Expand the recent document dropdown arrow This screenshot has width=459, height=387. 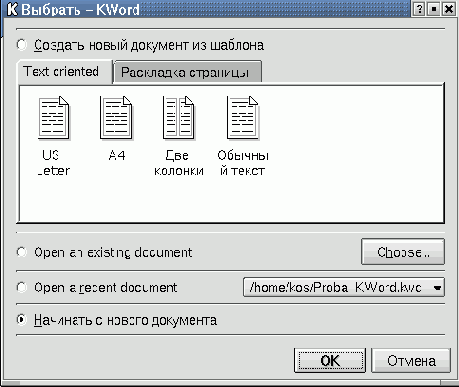[x=437, y=287]
